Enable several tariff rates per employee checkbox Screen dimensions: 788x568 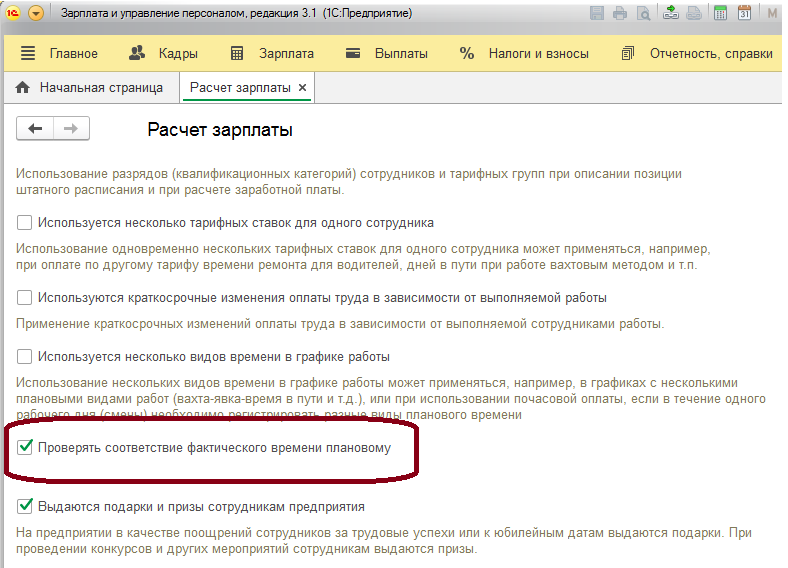click(25, 222)
